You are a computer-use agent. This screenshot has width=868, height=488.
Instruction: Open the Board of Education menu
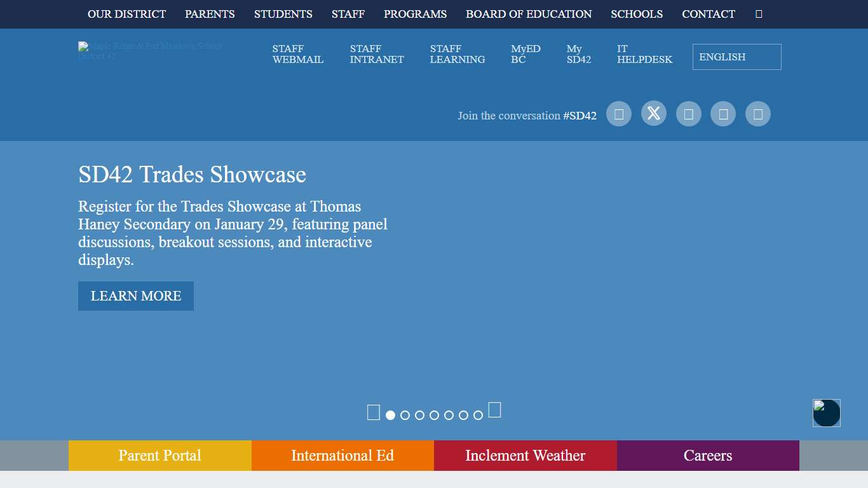[529, 14]
